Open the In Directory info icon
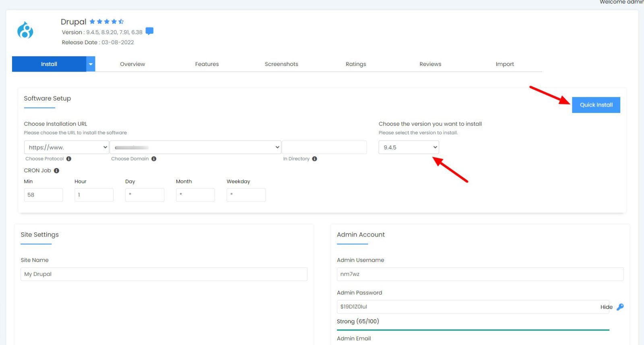This screenshot has height=345, width=644. coord(314,159)
